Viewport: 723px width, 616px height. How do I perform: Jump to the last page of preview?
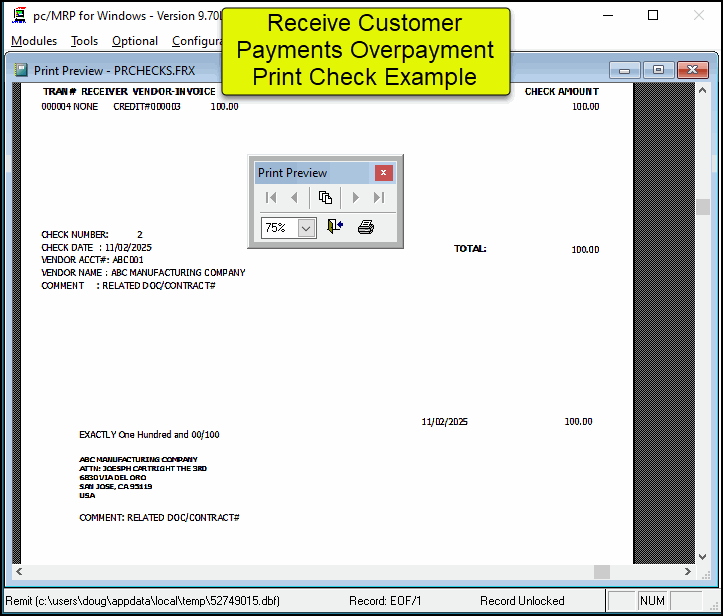[x=379, y=198]
